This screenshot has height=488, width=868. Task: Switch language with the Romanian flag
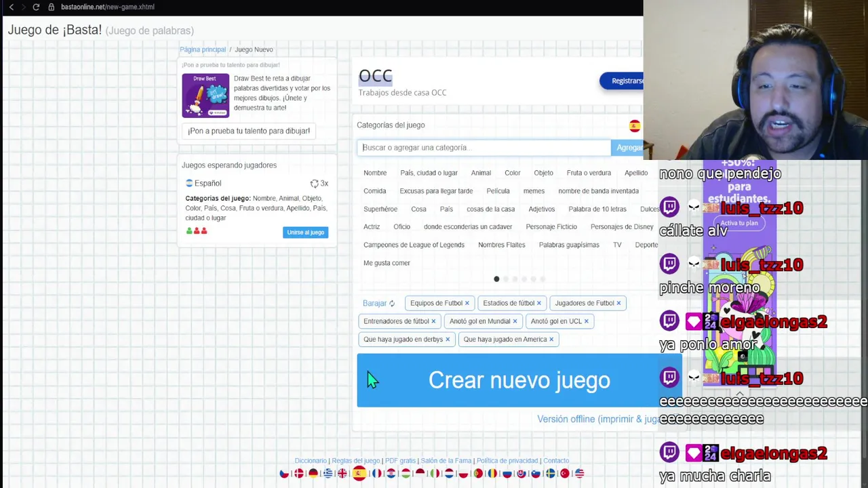(x=492, y=474)
